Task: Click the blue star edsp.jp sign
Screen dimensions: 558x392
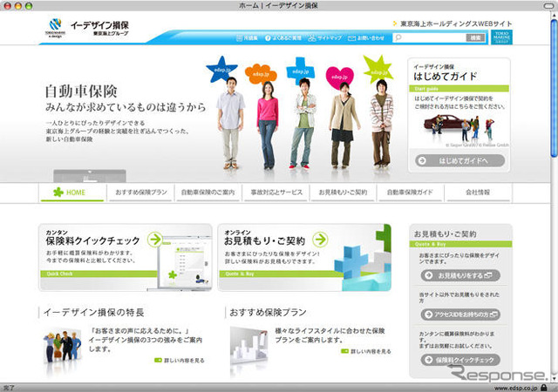Action: [221, 70]
